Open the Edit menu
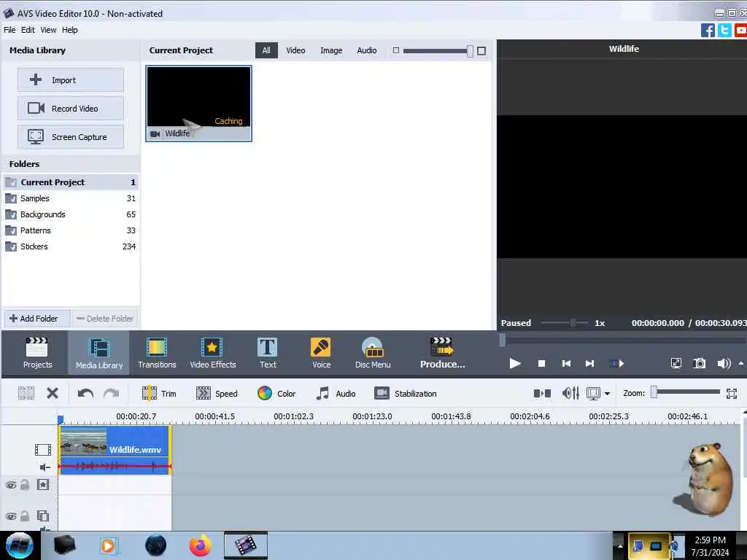747x560 pixels. [x=28, y=30]
